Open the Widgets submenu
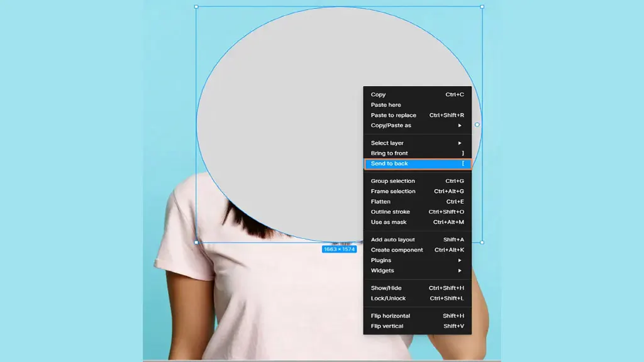The height and width of the screenshot is (362, 644). point(418,270)
